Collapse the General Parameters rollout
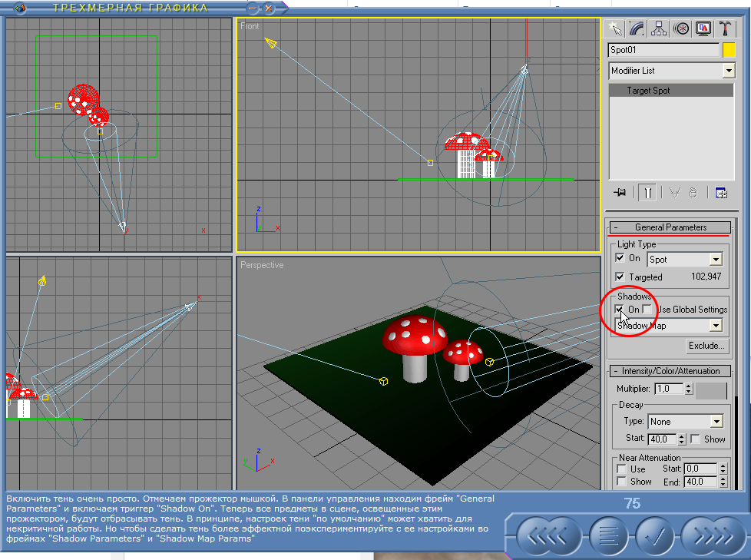This screenshot has width=751, height=560. 670,227
